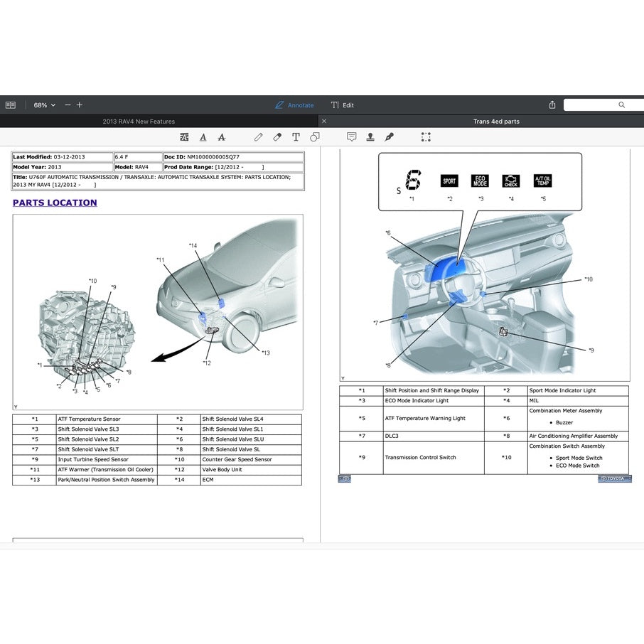Select the text highlight tool
This screenshot has width=644, height=644.
coord(185,137)
